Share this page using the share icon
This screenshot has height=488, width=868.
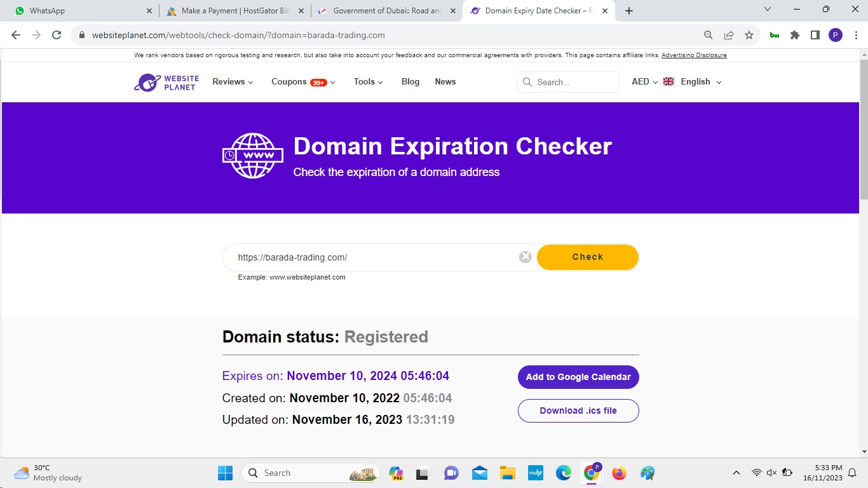[x=729, y=35]
